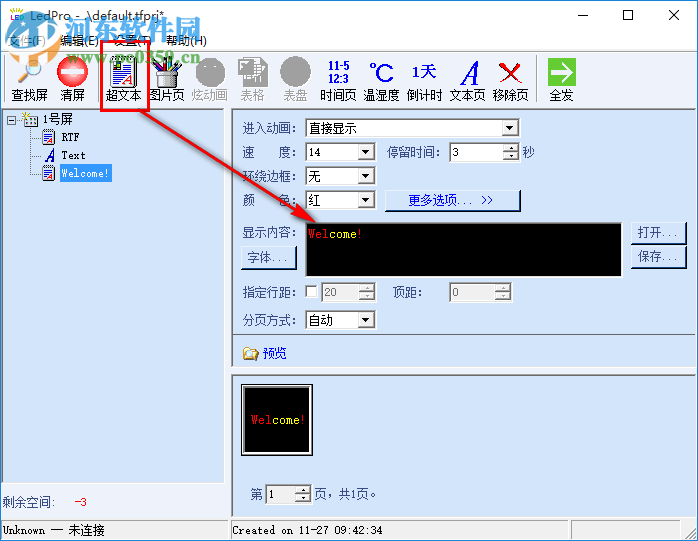Close the LedPro window
The height and width of the screenshot is (541, 698).
(x=674, y=15)
